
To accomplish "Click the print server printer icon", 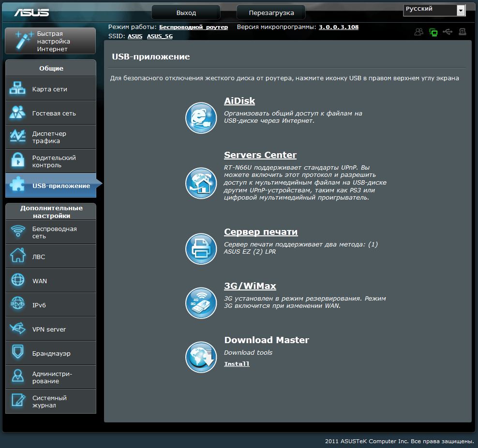I will click(x=201, y=249).
